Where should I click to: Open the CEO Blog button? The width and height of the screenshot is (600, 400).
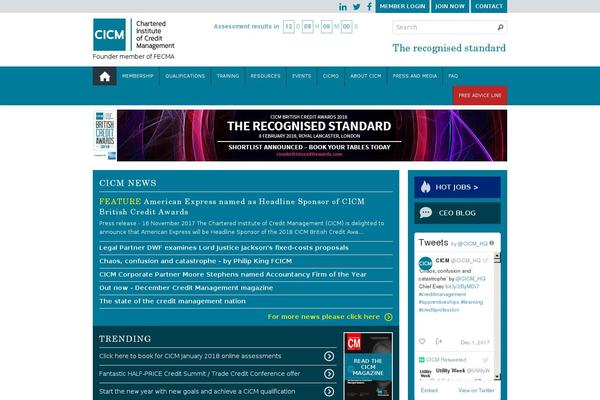(457, 213)
